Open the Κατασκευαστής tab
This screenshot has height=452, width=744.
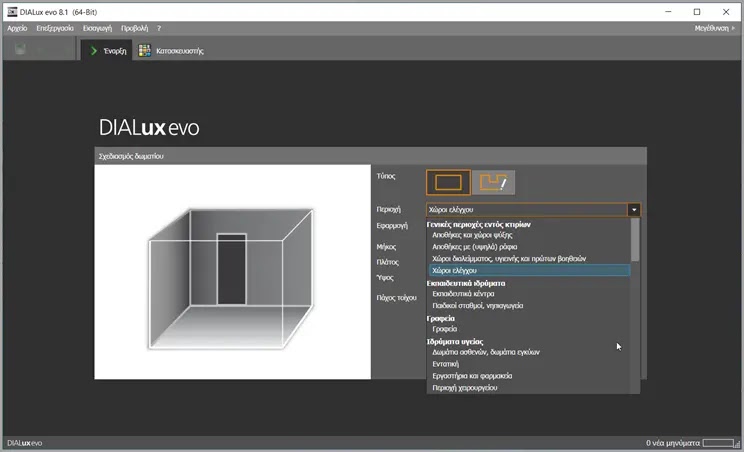[x=171, y=51]
